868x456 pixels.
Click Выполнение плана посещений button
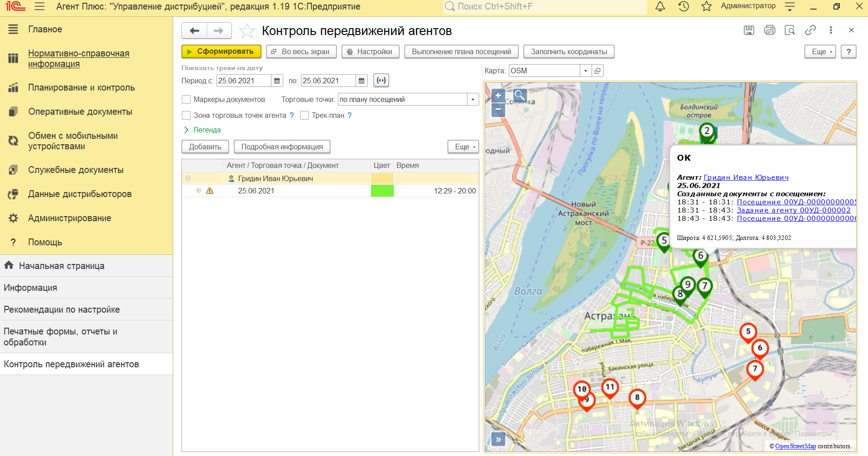tap(462, 51)
